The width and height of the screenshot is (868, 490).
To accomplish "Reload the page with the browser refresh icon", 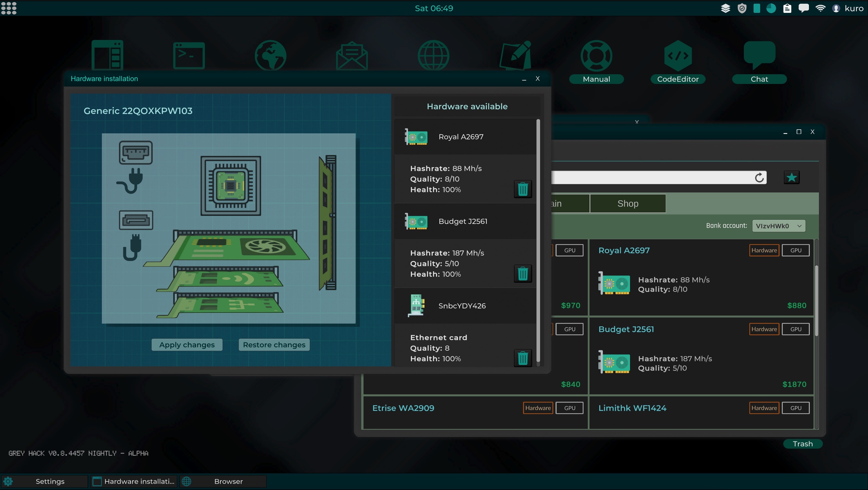I will [759, 177].
